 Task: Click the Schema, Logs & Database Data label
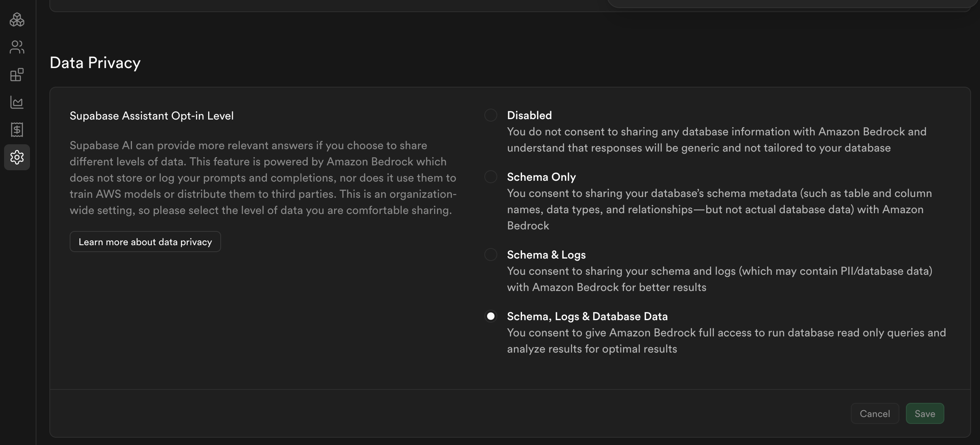click(x=587, y=316)
